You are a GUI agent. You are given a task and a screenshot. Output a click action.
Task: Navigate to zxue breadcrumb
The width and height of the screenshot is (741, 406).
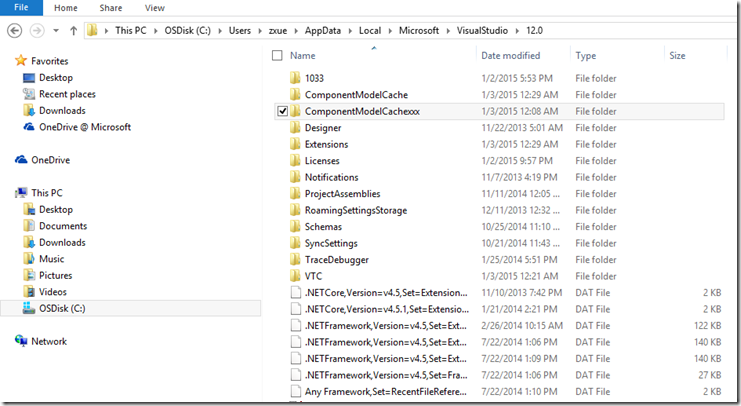pos(278,30)
